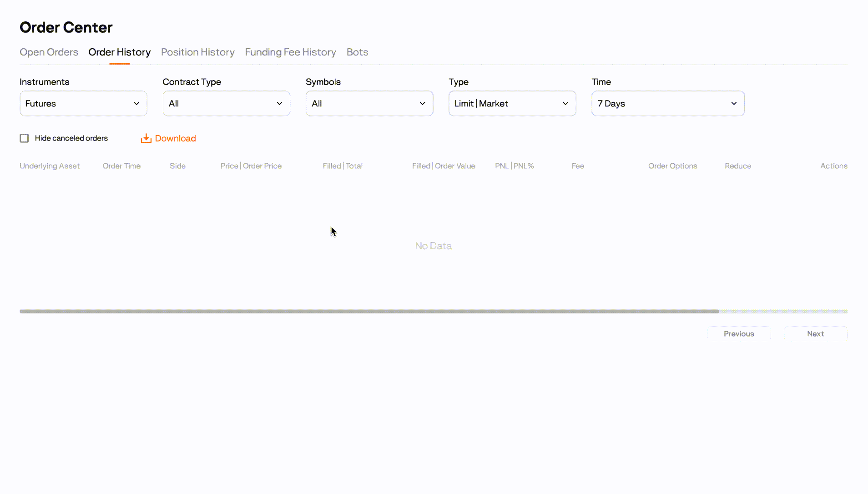Change the 7 Days time filter
Screen dimensions: 868x494
point(667,103)
